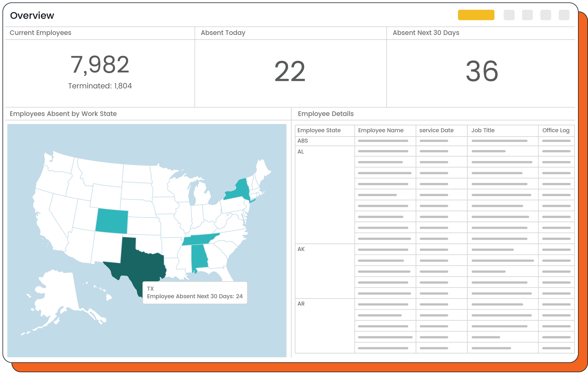This screenshot has height=374, width=588.
Task: Open the Overview tab
Action: click(32, 15)
